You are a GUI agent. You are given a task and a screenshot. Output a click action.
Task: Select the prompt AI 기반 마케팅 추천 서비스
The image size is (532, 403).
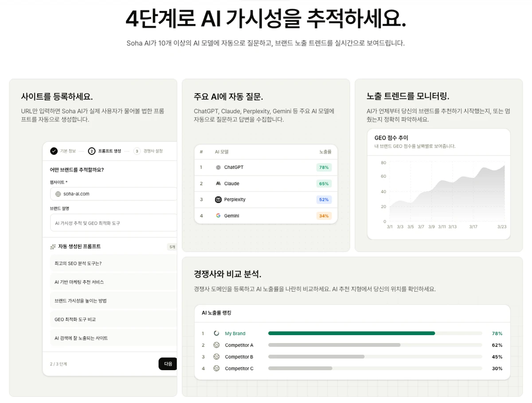pos(113,282)
